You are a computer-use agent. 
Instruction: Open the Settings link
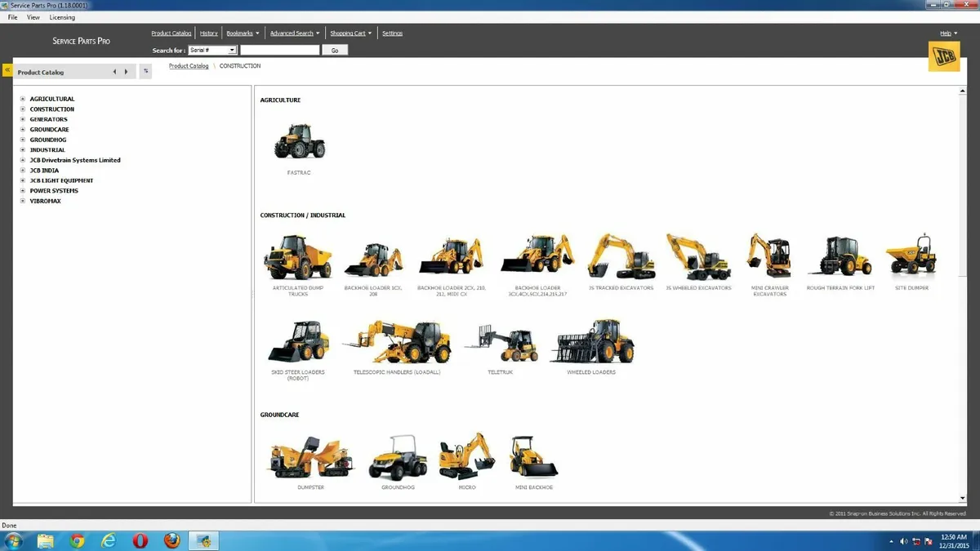coord(393,33)
